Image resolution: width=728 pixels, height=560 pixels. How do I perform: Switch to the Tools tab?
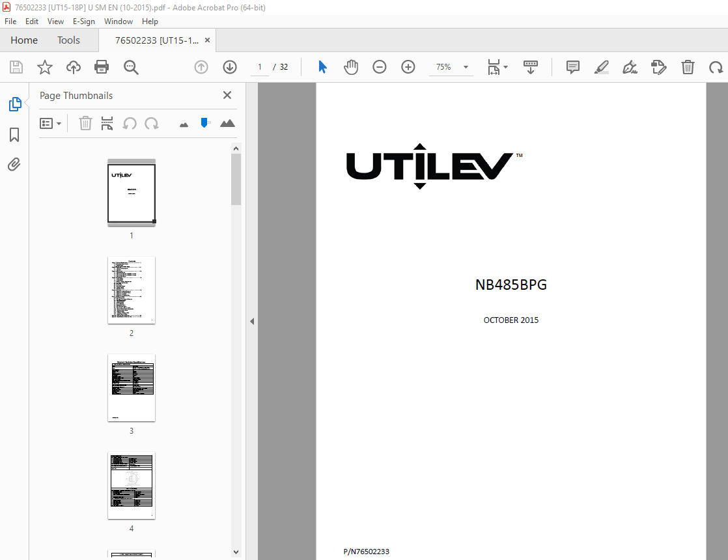point(69,40)
